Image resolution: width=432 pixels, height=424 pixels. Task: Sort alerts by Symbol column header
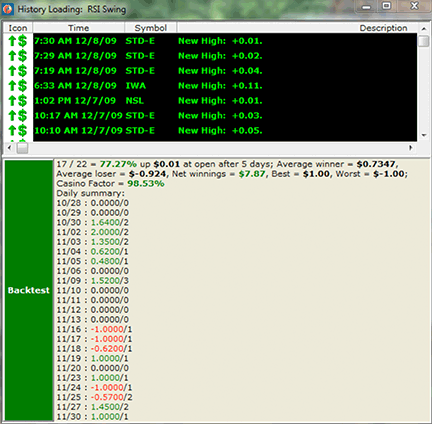151,28
